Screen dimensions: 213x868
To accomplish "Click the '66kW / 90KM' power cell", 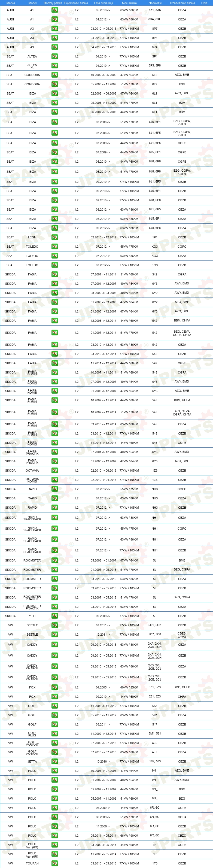I will pos(129,836).
